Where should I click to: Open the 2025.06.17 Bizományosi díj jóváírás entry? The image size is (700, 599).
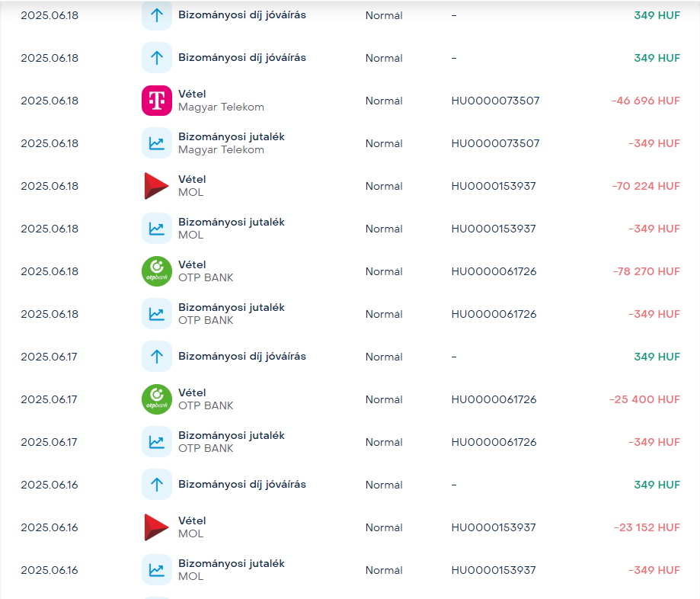[242, 357]
